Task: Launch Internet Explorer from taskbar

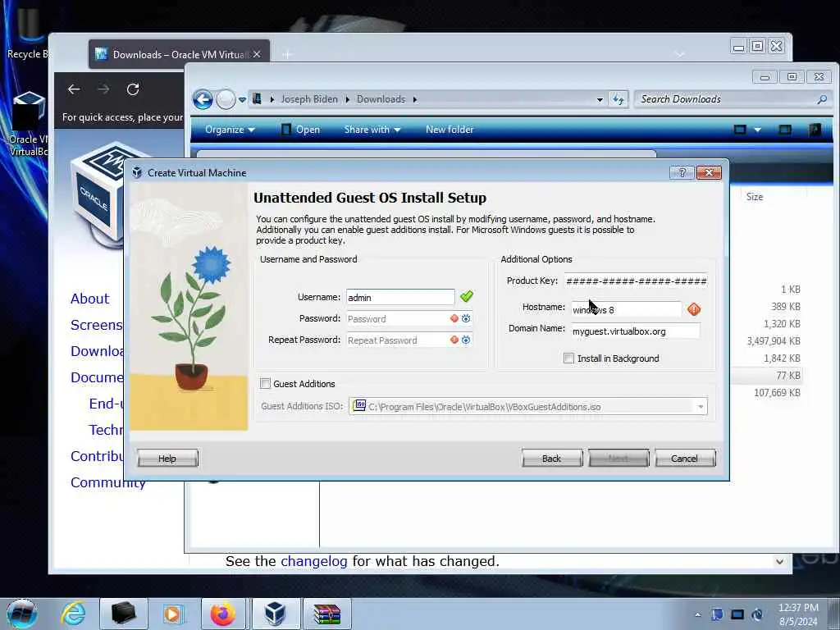Action: (x=73, y=614)
